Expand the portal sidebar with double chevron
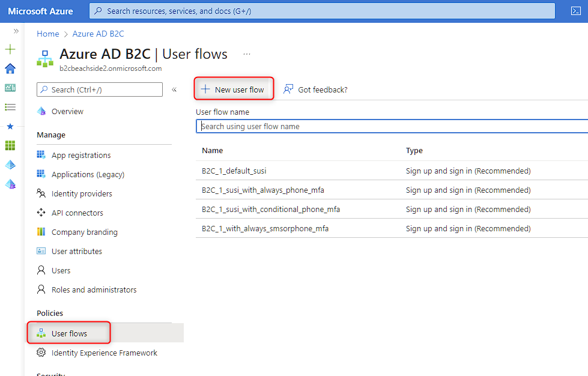The height and width of the screenshot is (376, 588). click(16, 31)
